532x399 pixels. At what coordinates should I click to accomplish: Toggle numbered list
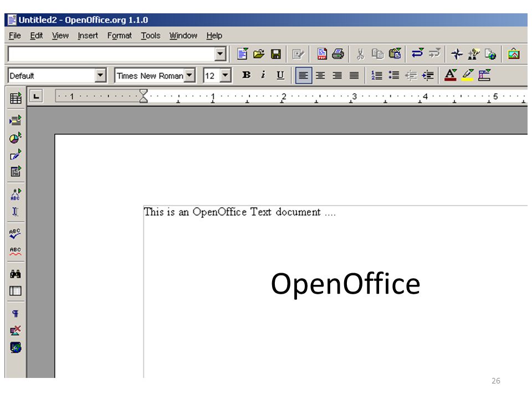[377, 75]
